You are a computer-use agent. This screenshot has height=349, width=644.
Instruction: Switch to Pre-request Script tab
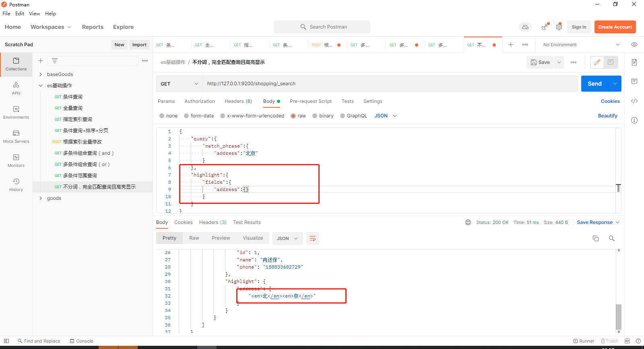coord(311,101)
